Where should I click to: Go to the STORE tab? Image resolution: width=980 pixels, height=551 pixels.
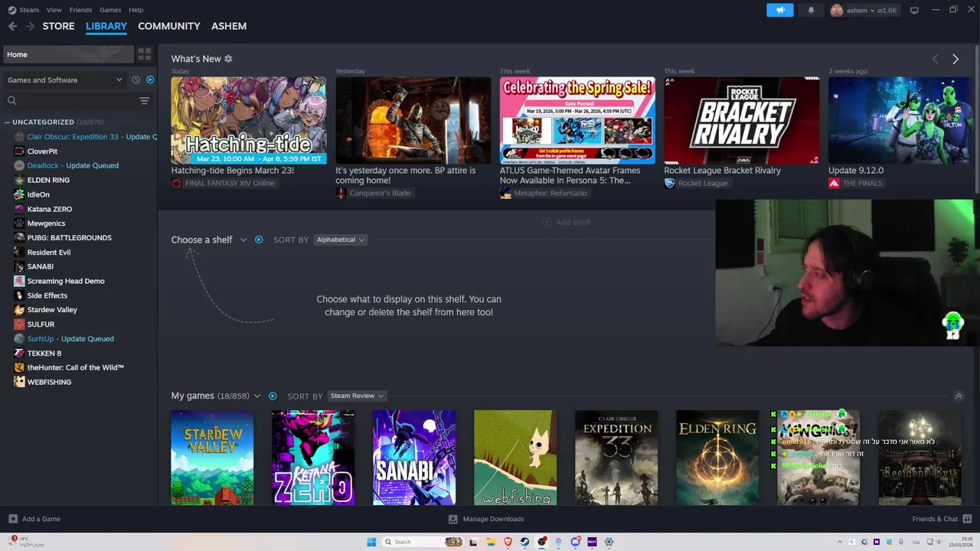58,26
